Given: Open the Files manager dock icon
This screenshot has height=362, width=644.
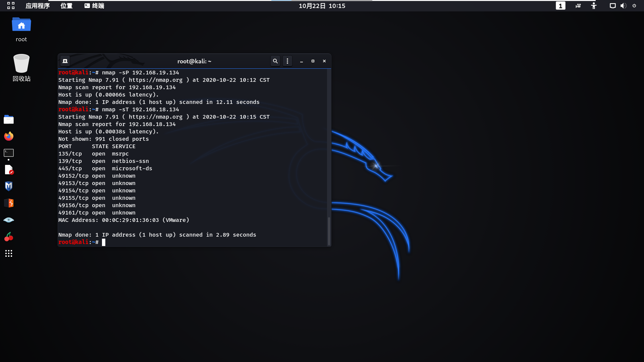Looking at the screenshot, I should (9, 120).
